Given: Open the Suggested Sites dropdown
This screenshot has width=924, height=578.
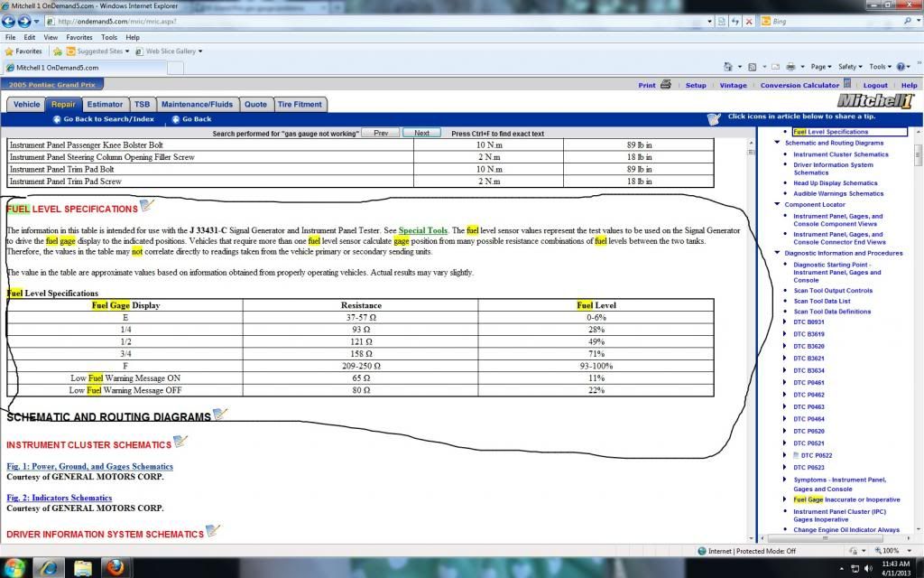Looking at the screenshot, I should pos(126,51).
